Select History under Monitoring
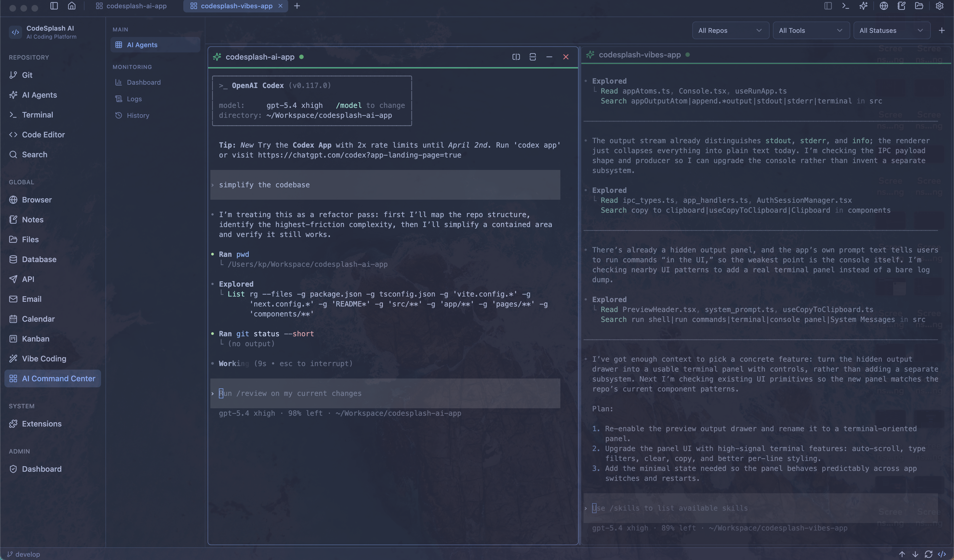The height and width of the screenshot is (560, 954). pos(137,115)
